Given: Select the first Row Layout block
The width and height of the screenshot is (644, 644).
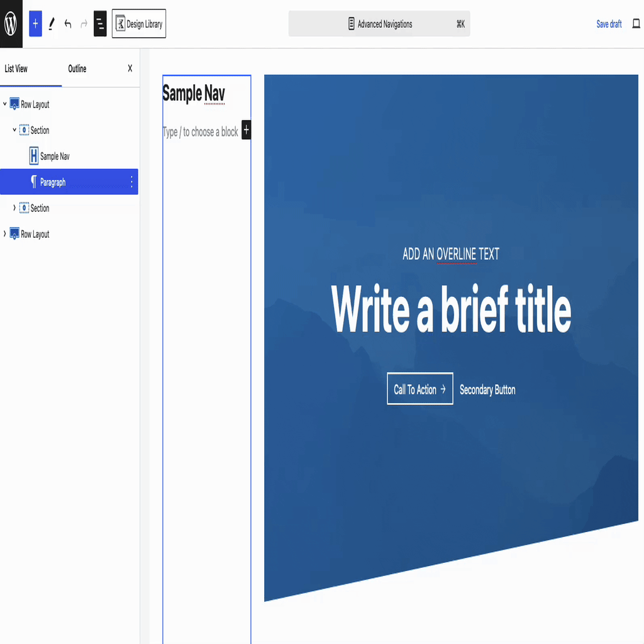Looking at the screenshot, I should (35, 104).
